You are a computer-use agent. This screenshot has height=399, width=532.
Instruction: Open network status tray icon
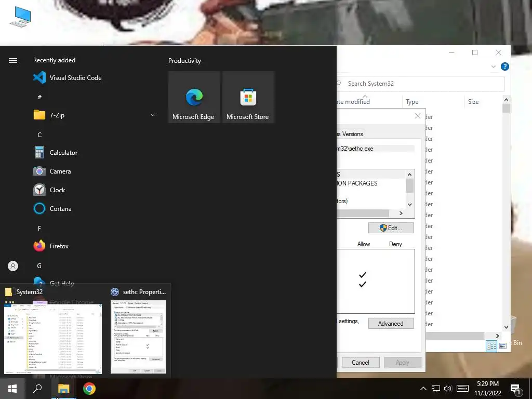click(x=436, y=389)
